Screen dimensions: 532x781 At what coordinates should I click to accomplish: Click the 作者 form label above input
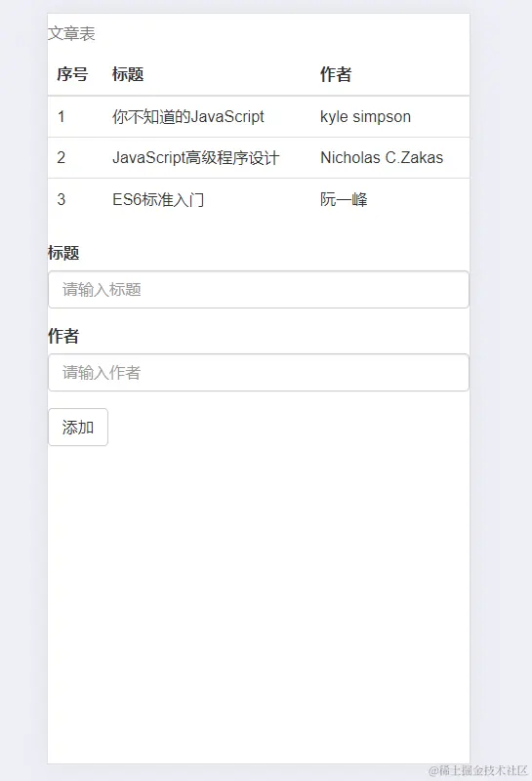coord(63,336)
